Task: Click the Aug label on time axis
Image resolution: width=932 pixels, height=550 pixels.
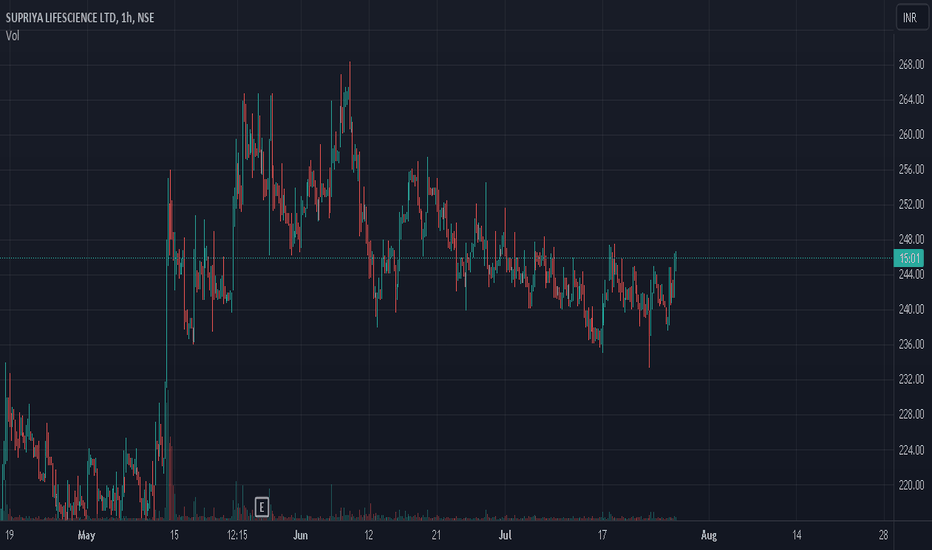Action: [x=709, y=535]
